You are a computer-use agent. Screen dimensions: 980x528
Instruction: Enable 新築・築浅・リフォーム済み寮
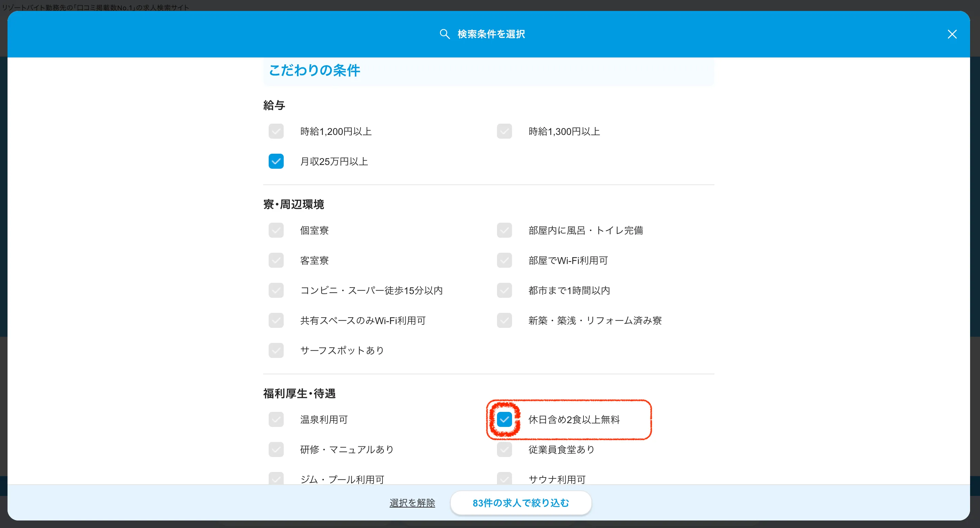pos(504,320)
